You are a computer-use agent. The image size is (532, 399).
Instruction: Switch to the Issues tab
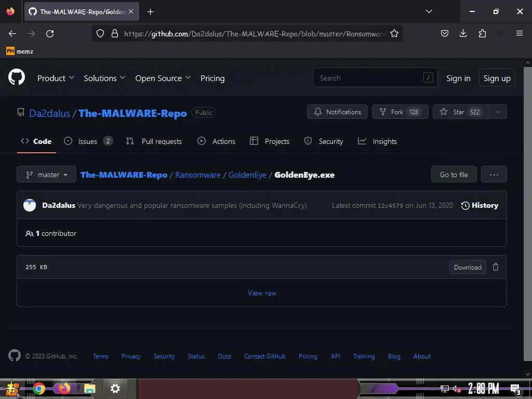88,141
